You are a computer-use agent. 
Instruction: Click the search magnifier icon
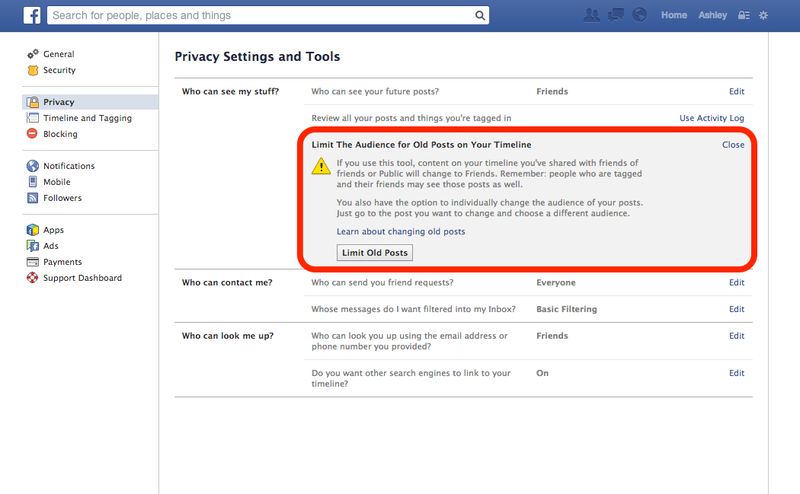pyautogui.click(x=480, y=15)
